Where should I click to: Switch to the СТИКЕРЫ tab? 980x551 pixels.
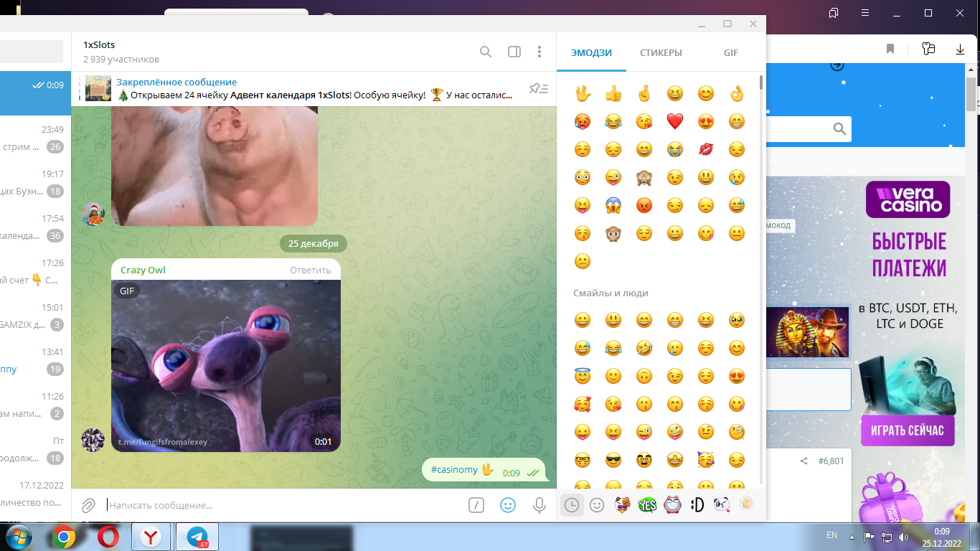coord(661,52)
